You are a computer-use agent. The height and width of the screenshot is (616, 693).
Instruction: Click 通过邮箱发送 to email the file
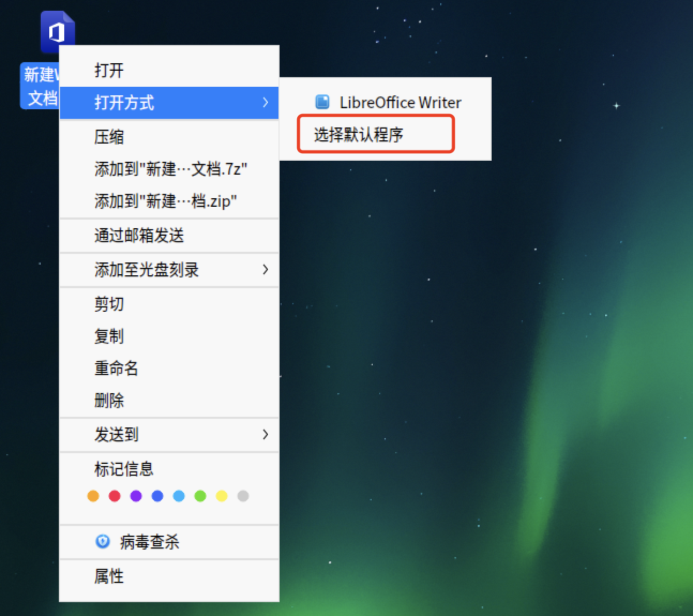point(139,236)
